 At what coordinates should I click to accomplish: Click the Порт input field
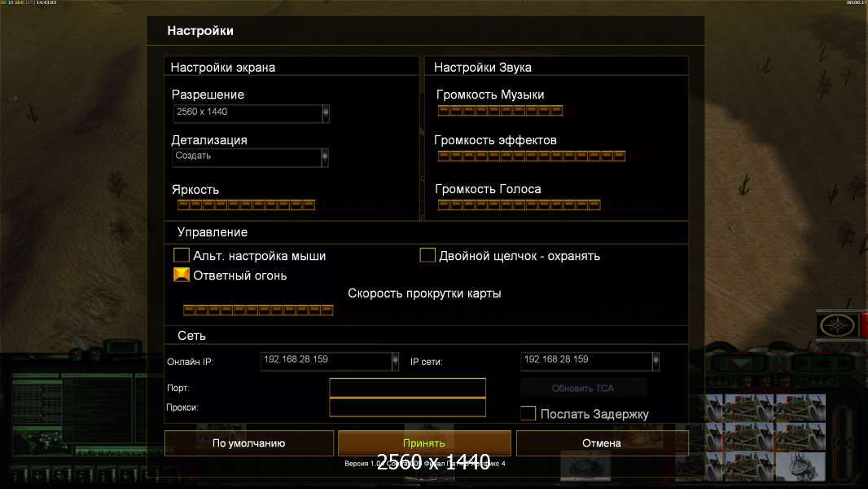[x=407, y=388]
